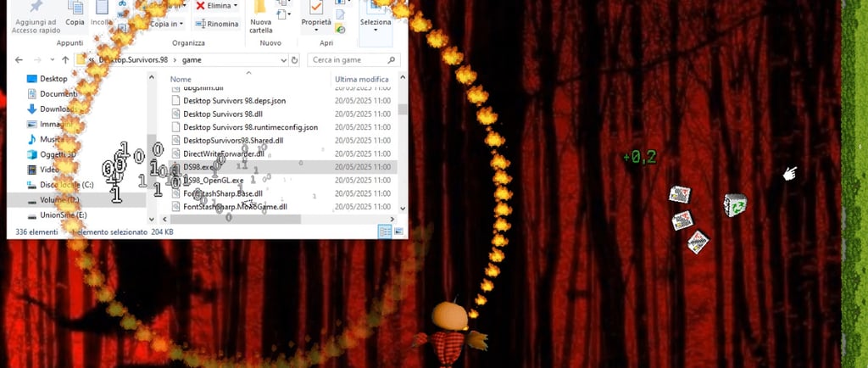Open recent locations dropdown chevron
868x368 pixels.
click(52, 59)
